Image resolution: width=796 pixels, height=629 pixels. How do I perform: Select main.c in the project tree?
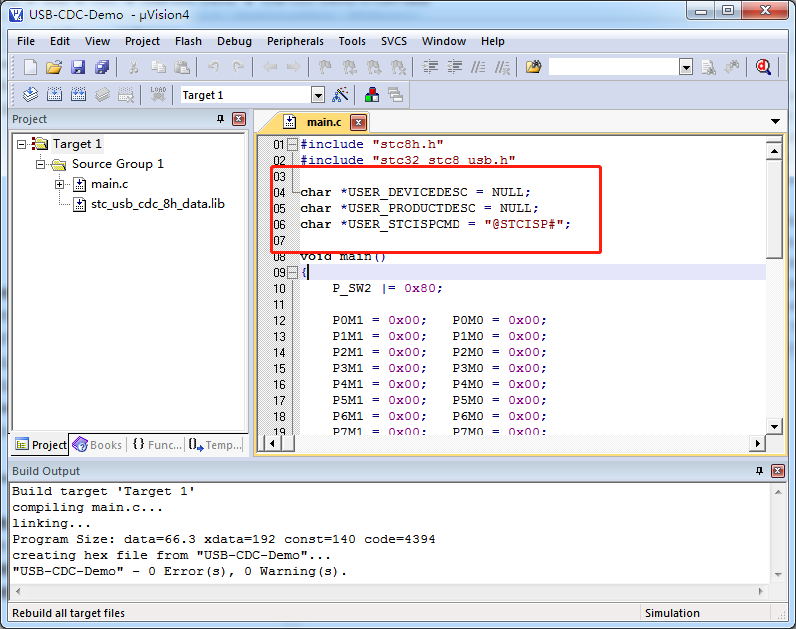pos(109,184)
